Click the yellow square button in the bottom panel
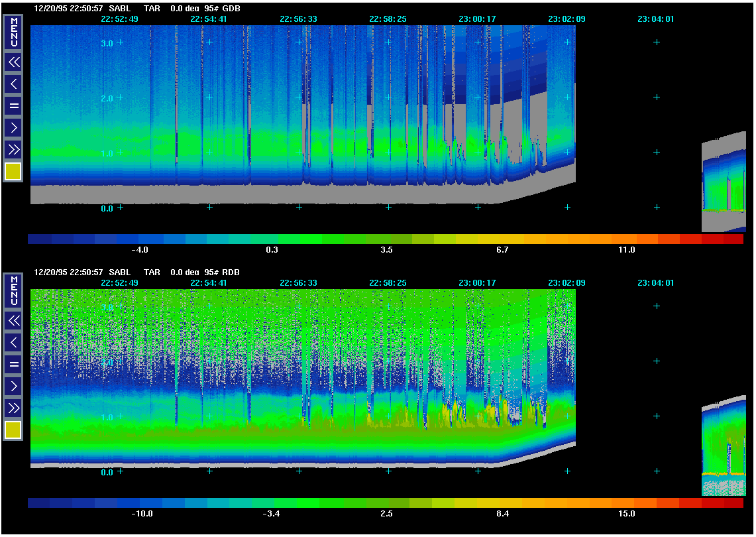The image size is (756, 537). (x=13, y=430)
